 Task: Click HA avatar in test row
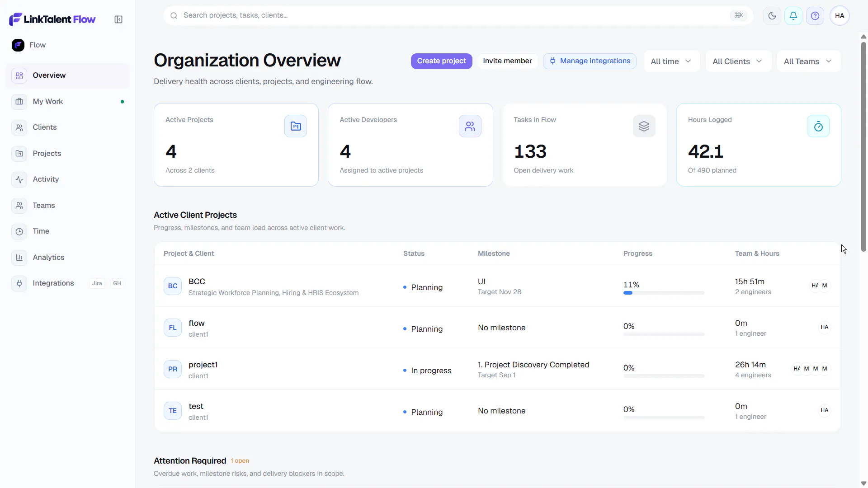click(x=825, y=410)
